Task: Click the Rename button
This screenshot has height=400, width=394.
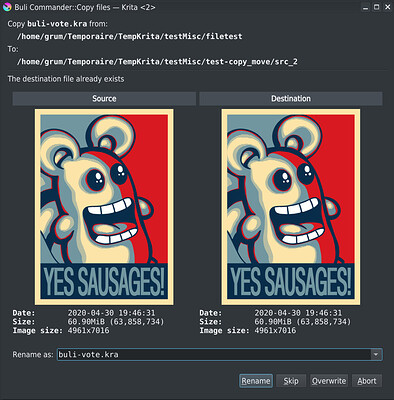Action: click(x=256, y=381)
